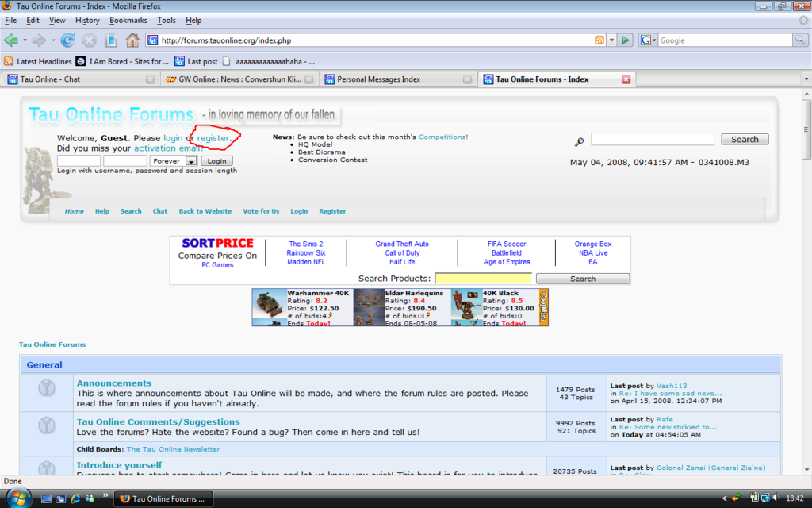Click the orange RSS feed icon in address bar
The height and width of the screenshot is (508, 812).
pos(599,40)
